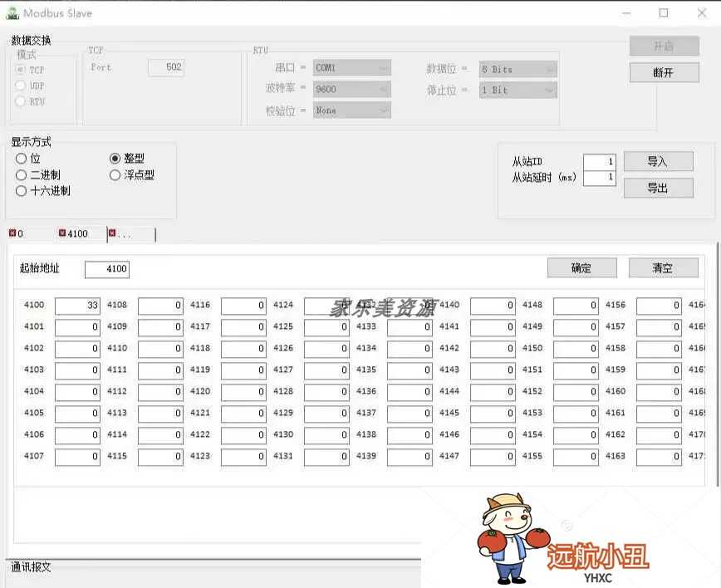Open the 停止位 1 Bit dropdown
This screenshot has height=588, width=721.
(517, 90)
